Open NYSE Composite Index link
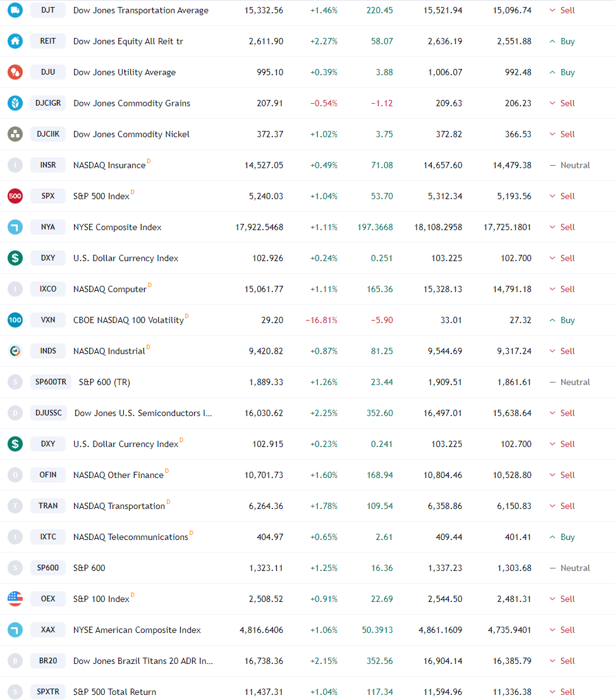The height and width of the screenshot is (700, 615). tap(118, 227)
